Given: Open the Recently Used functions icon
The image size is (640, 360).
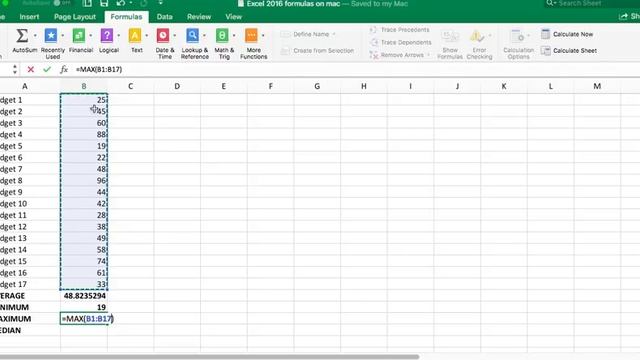Looking at the screenshot, I should coord(51,36).
